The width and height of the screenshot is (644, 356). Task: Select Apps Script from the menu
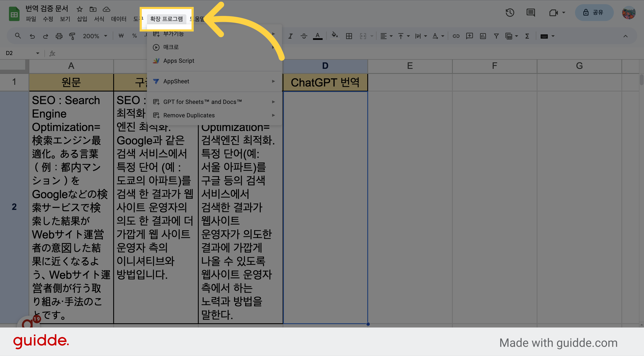coord(214,61)
